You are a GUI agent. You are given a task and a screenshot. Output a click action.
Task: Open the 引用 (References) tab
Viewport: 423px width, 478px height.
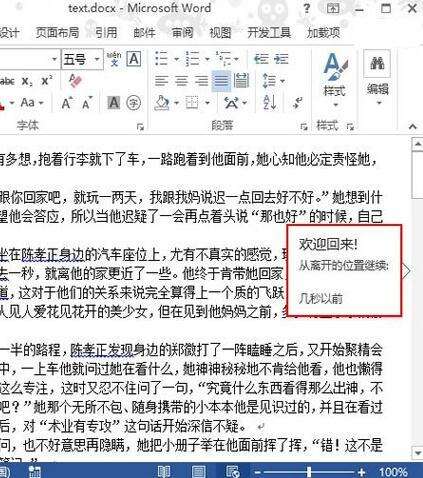point(106,33)
